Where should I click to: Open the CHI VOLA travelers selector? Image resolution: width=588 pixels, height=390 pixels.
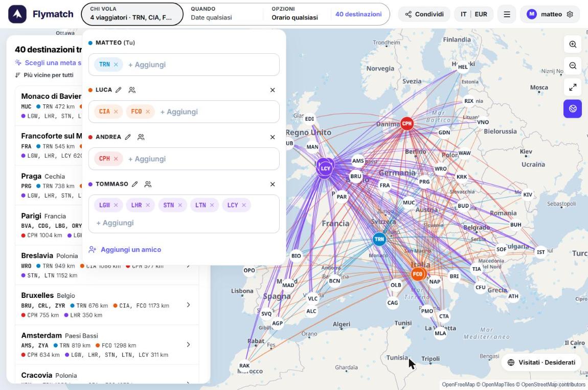coord(132,14)
